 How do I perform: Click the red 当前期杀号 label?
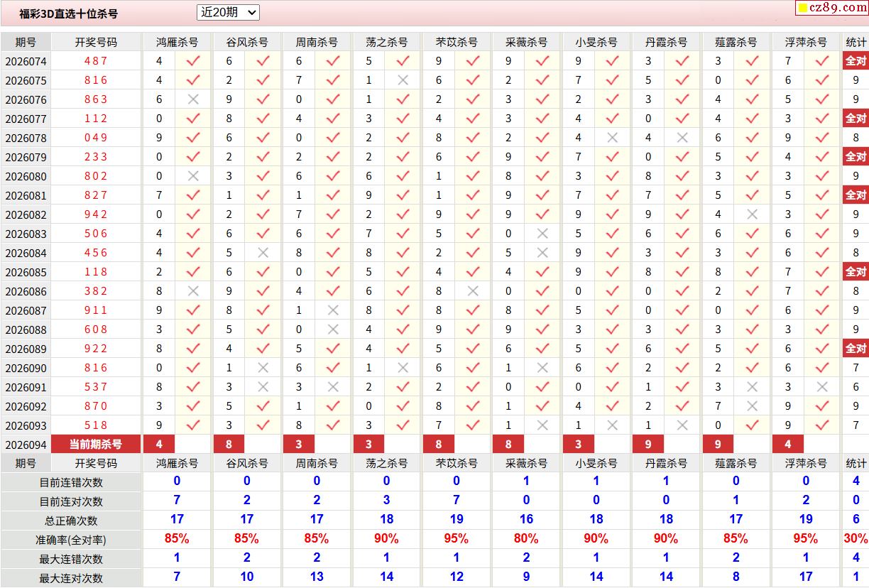pos(96,445)
